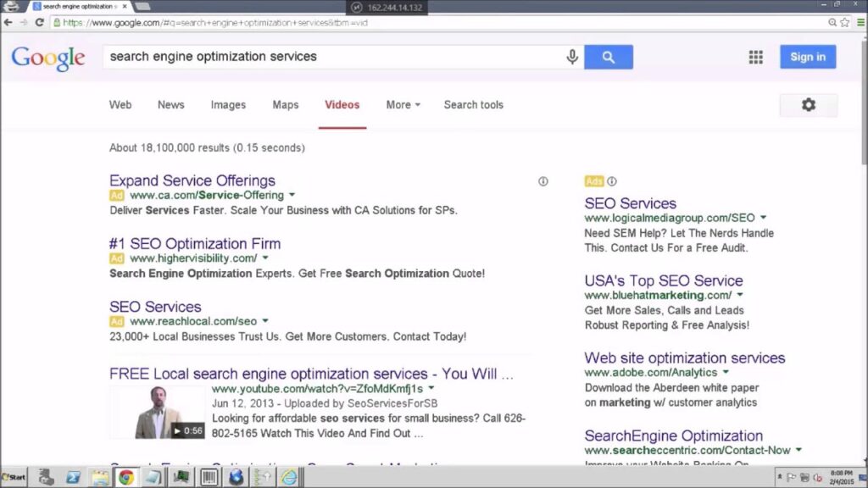
Task: Expand arrow next to www.ca.com/Service-Offering
Action: click(x=292, y=196)
